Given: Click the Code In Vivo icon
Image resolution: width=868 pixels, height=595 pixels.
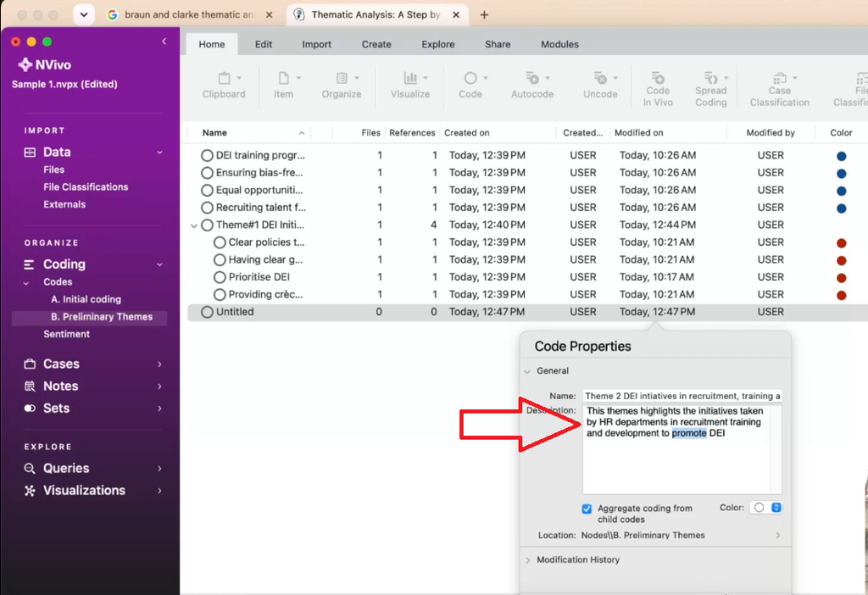Looking at the screenshot, I should click(658, 77).
